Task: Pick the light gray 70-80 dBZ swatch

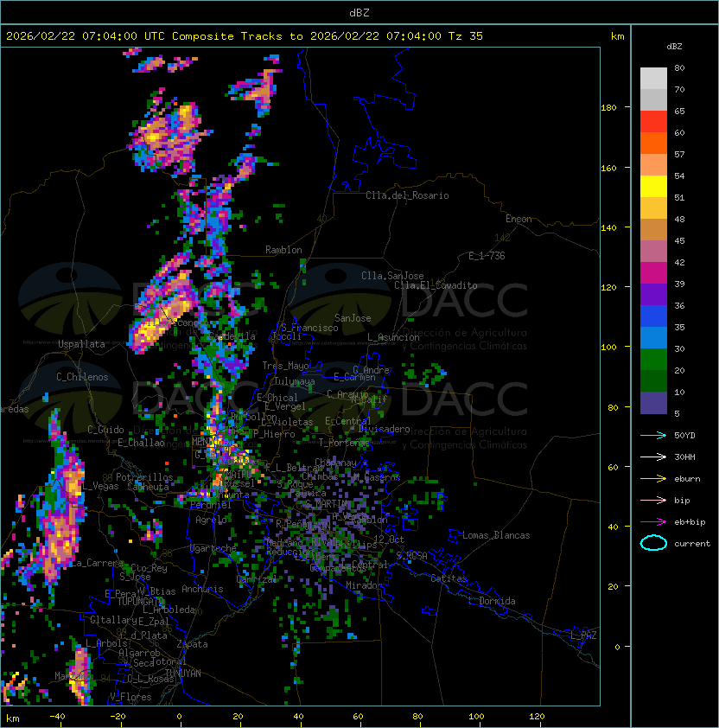Action: tap(653, 79)
